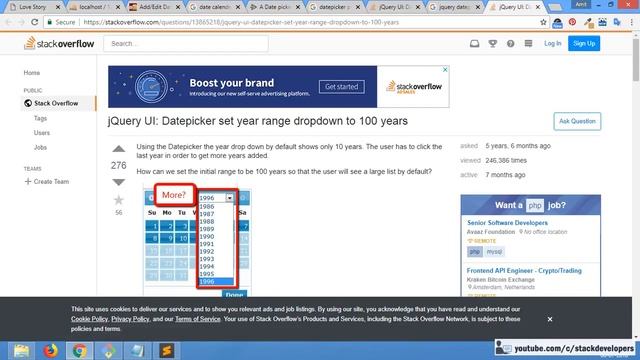Open the achievements trophy icon

(x=493, y=43)
